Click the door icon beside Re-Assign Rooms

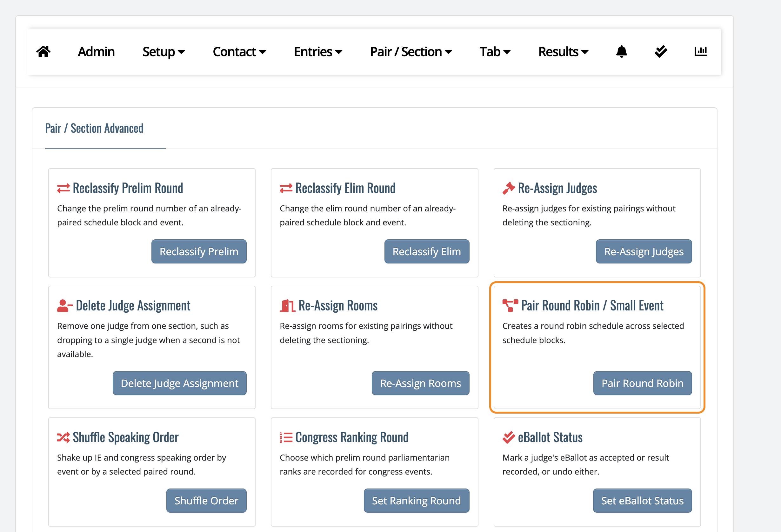(x=287, y=306)
